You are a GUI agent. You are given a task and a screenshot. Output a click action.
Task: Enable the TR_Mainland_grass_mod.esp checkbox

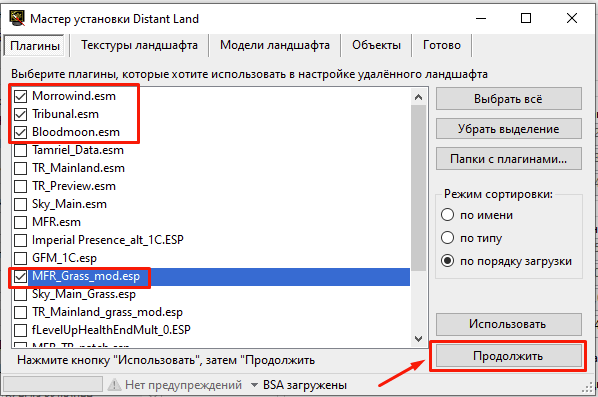20,312
